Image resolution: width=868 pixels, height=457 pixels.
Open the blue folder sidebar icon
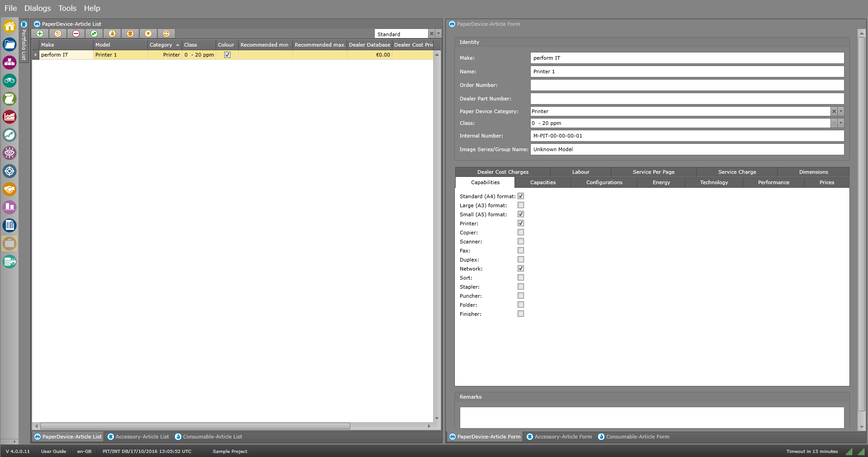click(9, 44)
